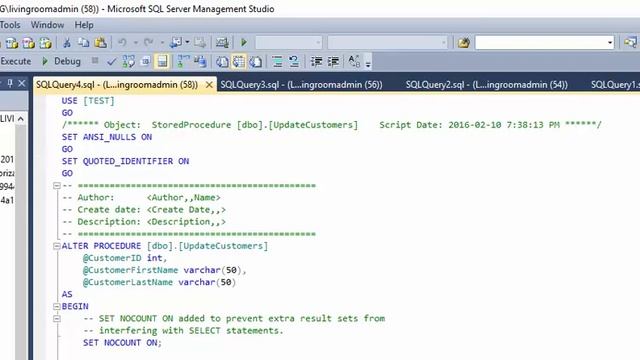Image resolution: width=640 pixels, height=360 pixels.
Task: Open the Window menu
Action: 47,25
